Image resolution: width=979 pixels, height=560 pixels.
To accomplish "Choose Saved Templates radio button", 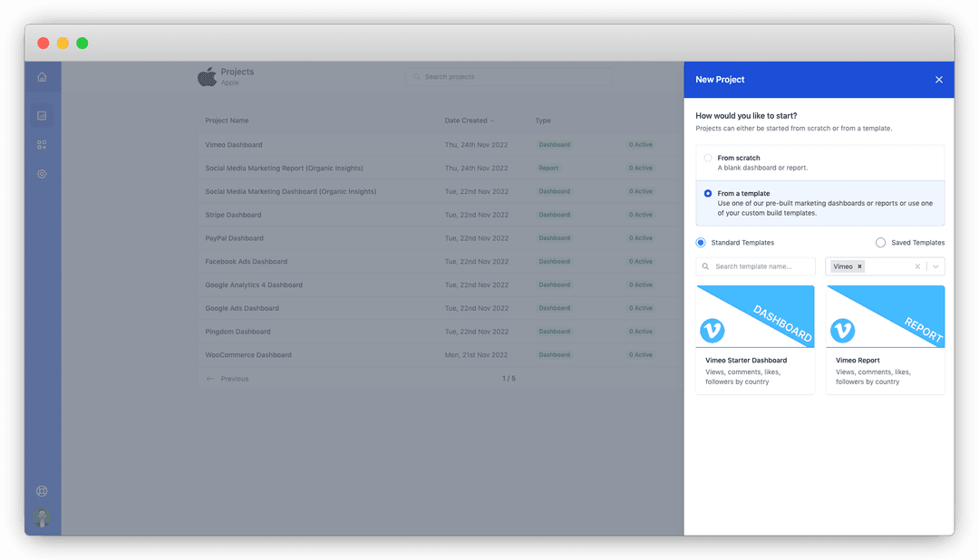I will [x=880, y=242].
